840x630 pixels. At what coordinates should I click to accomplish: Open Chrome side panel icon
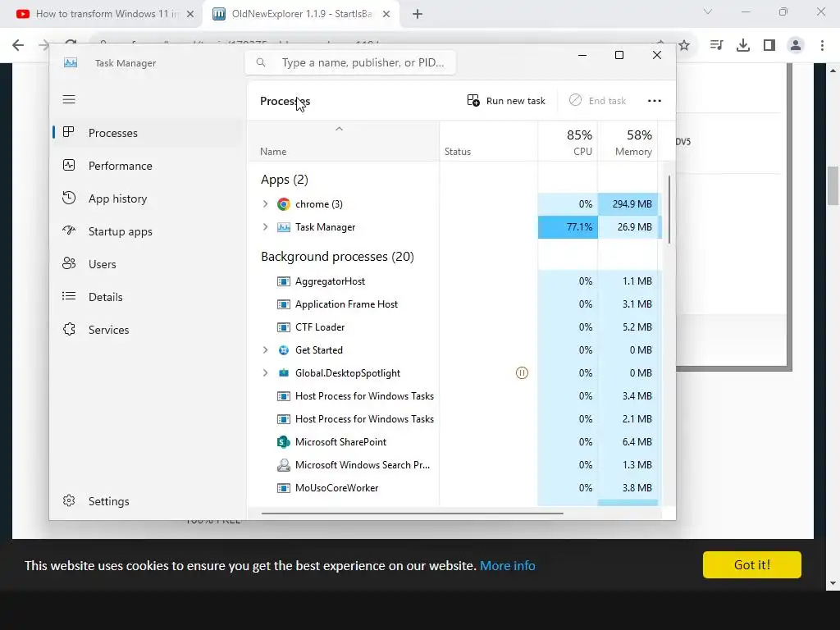(769, 46)
